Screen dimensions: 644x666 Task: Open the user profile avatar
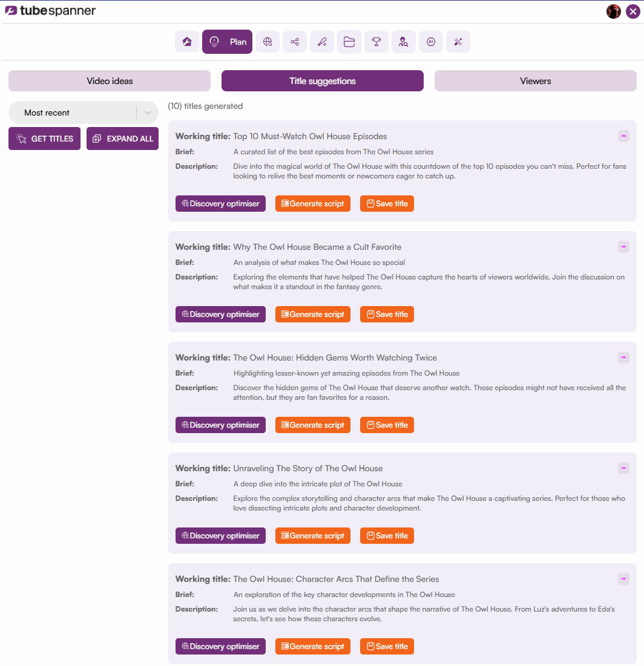pyautogui.click(x=613, y=11)
